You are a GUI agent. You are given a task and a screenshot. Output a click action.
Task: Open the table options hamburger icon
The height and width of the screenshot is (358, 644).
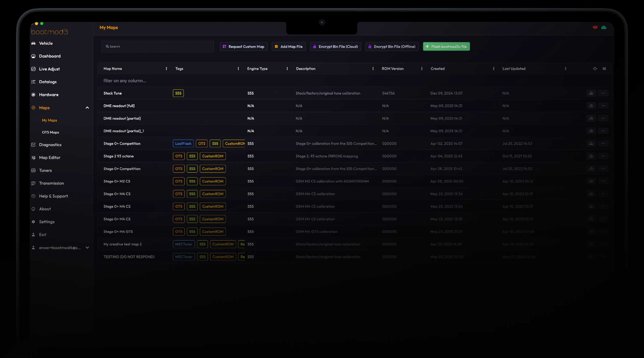pos(604,68)
